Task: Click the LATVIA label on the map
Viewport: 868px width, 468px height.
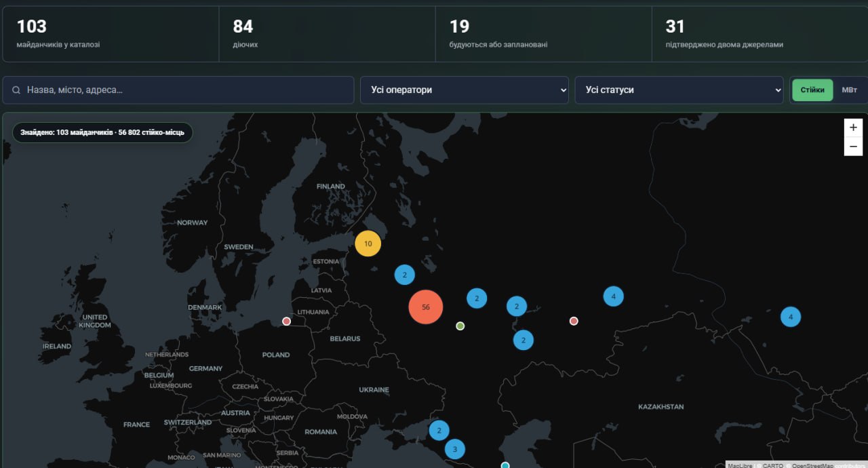Action: click(x=321, y=290)
